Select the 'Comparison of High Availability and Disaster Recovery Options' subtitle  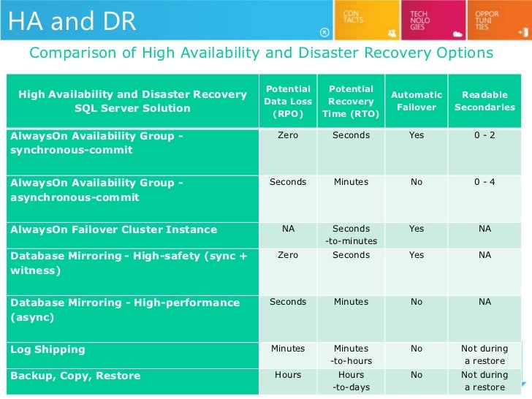pyautogui.click(x=262, y=53)
